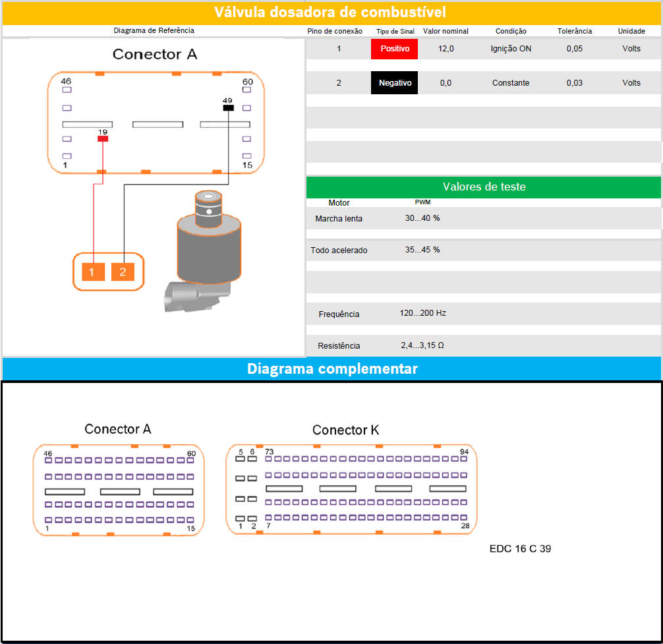663x644 pixels.
Task: Click the red pin 19 marker
Action: click(103, 139)
